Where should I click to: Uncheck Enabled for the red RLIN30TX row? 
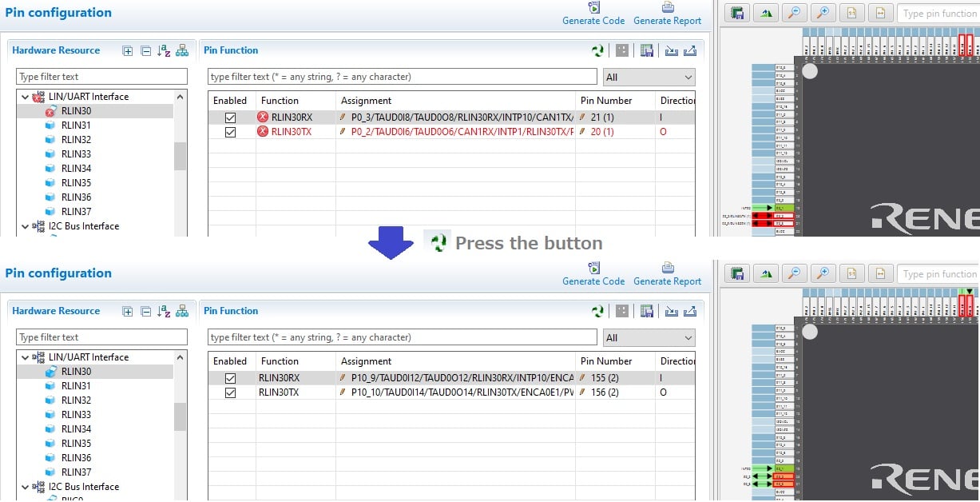231,132
